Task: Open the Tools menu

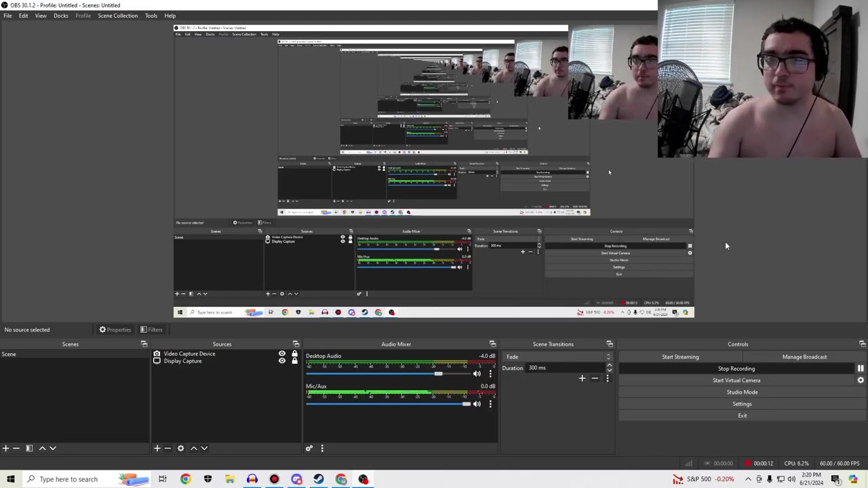Action: (x=151, y=16)
